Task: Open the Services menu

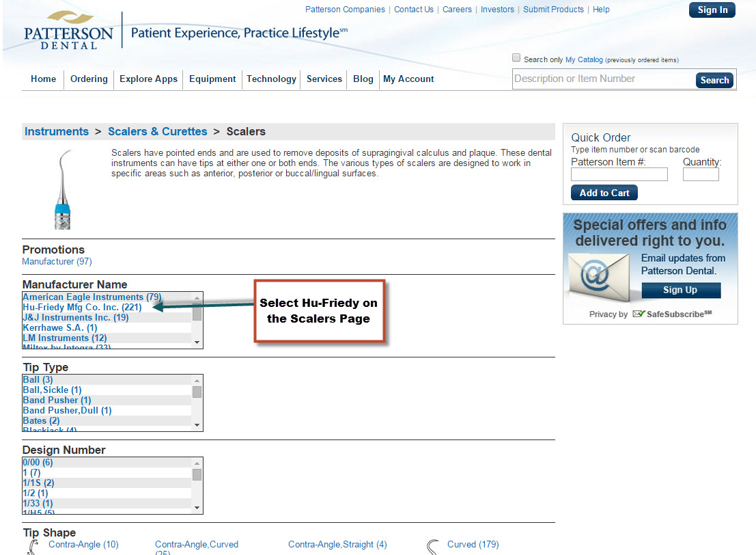Action: [324, 79]
